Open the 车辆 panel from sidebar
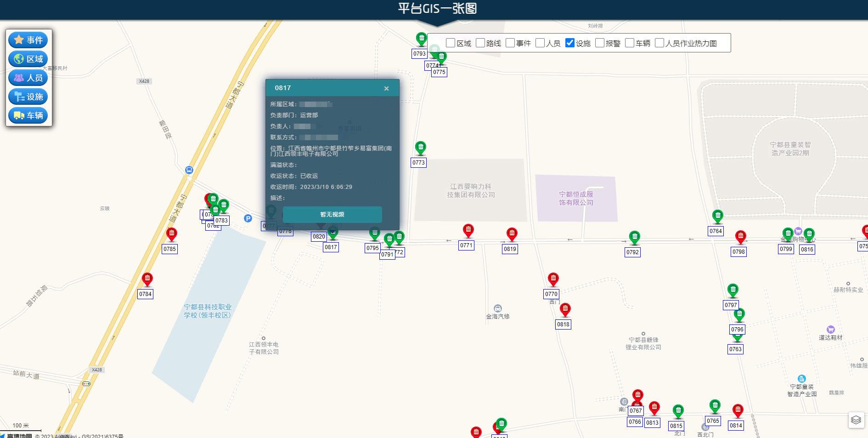The height and width of the screenshot is (438, 868). [x=28, y=115]
